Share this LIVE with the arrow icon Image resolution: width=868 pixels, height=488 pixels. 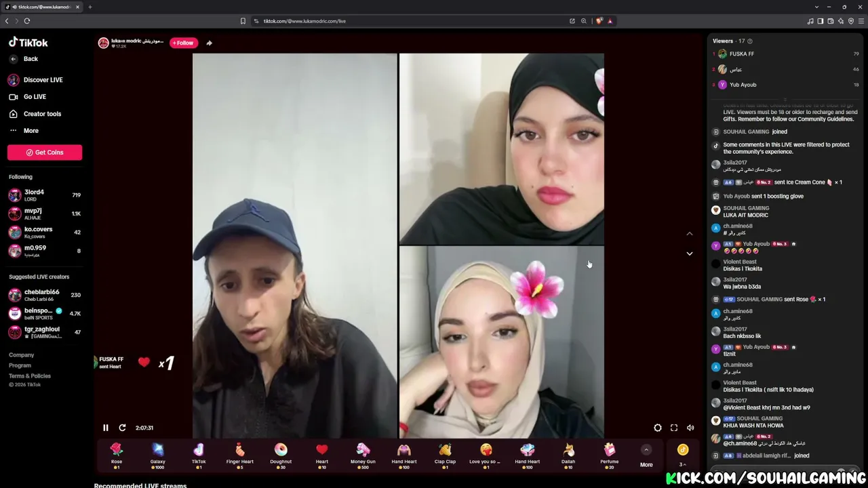(x=209, y=43)
